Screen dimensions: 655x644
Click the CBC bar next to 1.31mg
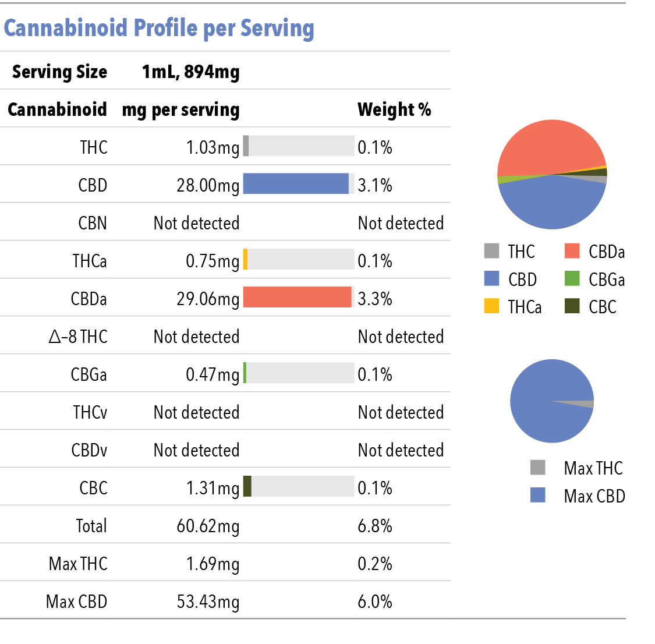(247, 486)
